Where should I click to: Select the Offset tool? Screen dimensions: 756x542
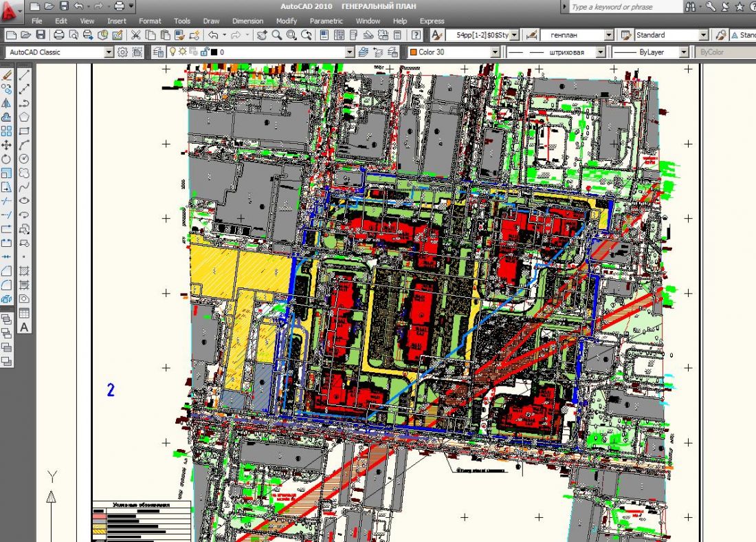7,117
